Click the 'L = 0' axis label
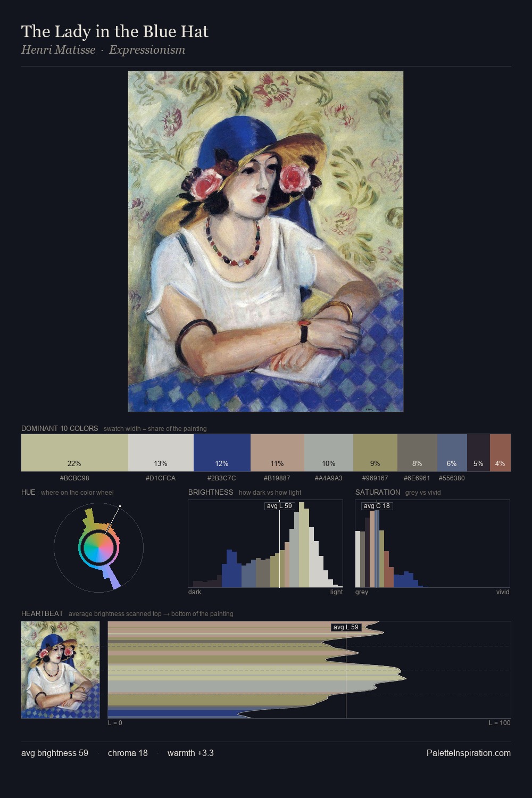The height and width of the screenshot is (798, 532). 115,722
